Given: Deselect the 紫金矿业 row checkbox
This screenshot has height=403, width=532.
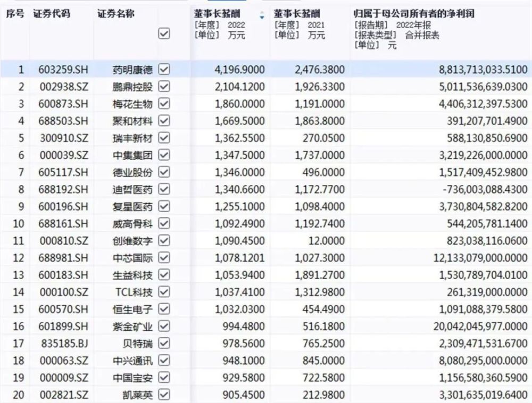Looking at the screenshot, I should point(164,326).
